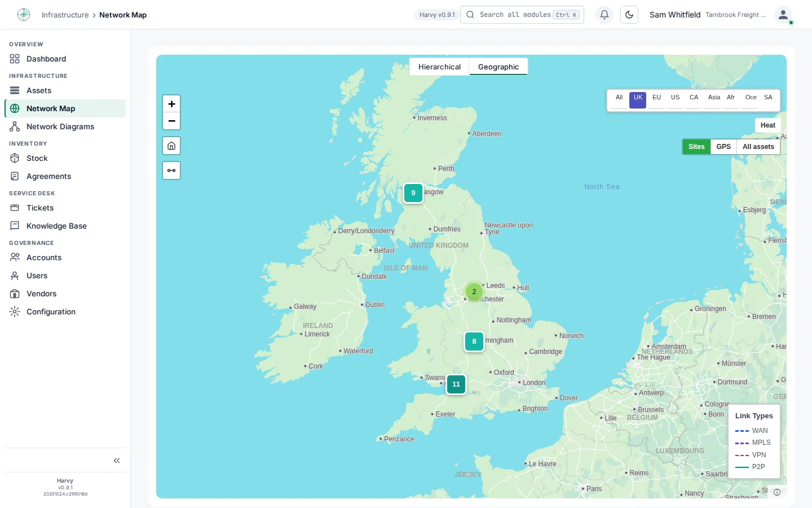The image size is (812, 508).
Task: Reset map to home view
Action: click(171, 146)
